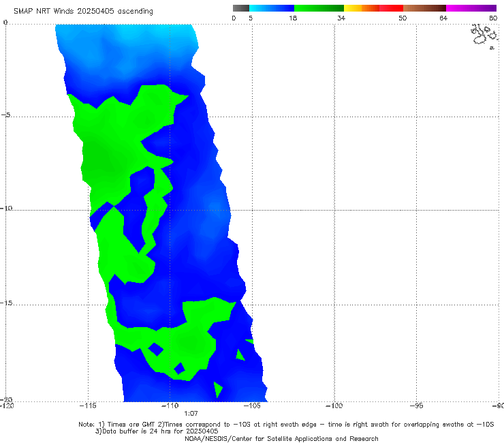Pick the red segment of the colorbar
504x443 pixels.
[391, 8]
